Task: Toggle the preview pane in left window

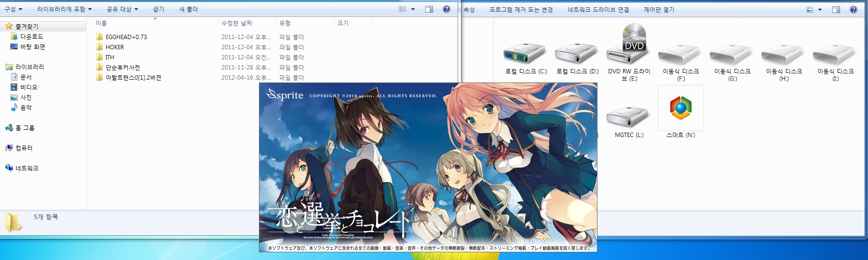Action: coord(429,9)
